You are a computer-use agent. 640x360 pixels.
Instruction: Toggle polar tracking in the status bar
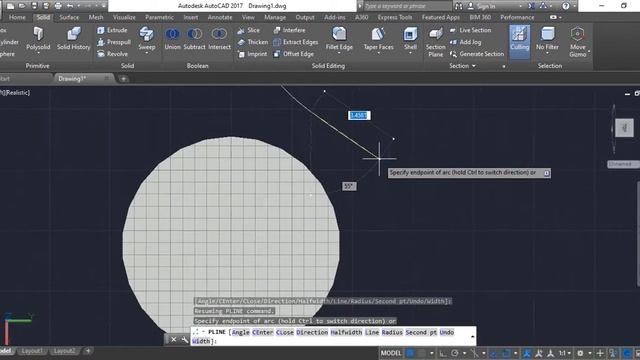click(x=455, y=353)
